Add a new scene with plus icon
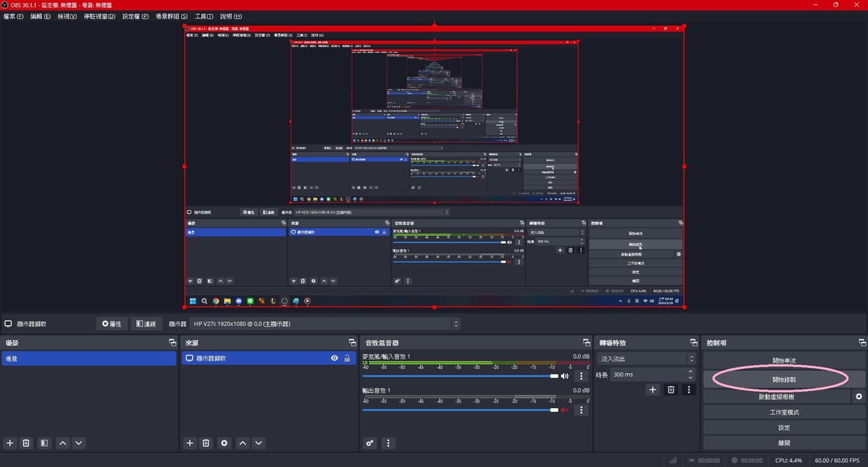This screenshot has height=467, width=868. [x=10, y=443]
